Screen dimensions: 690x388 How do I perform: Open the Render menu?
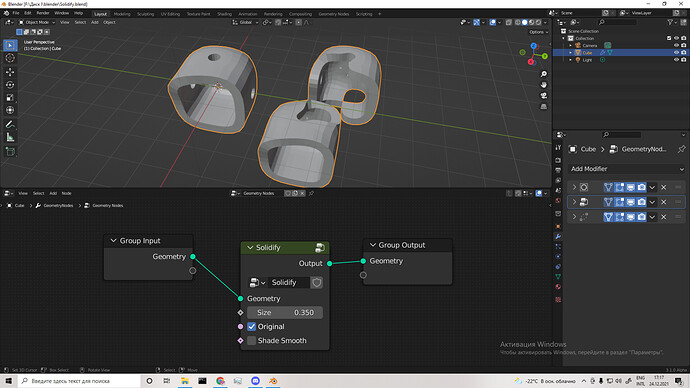(43, 13)
